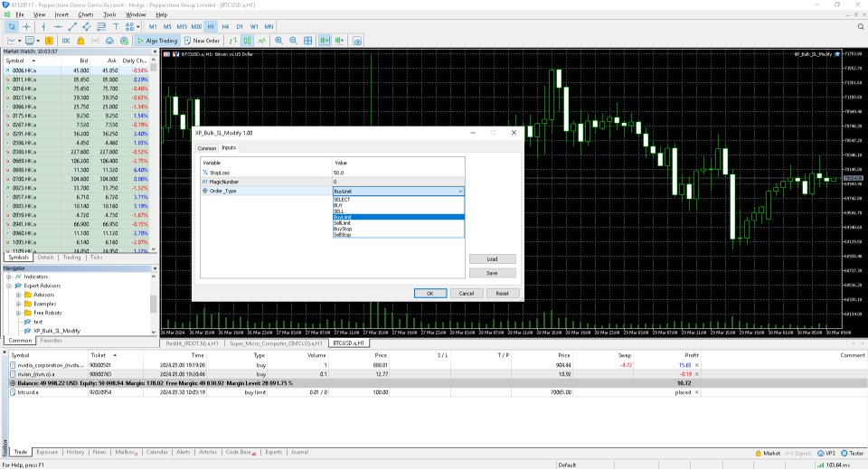
Task: Expand the Examples folder
Action: click(18, 304)
